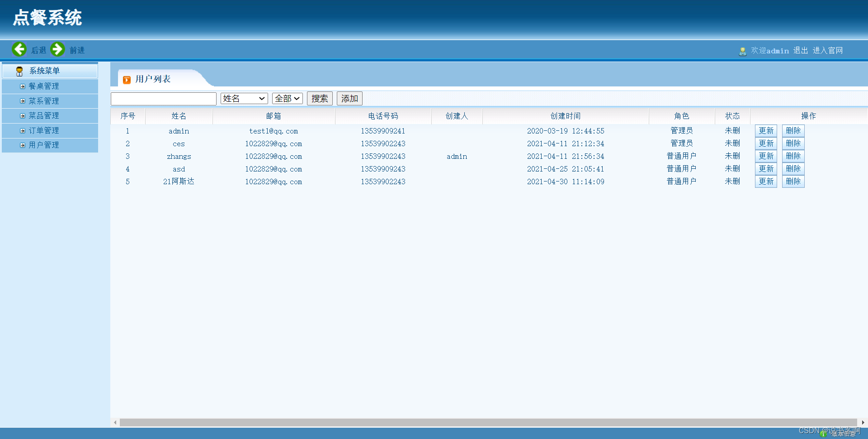This screenshot has height=439, width=868.
Task: Expand the 菜品管理 plus icon
Action: pyautogui.click(x=23, y=116)
